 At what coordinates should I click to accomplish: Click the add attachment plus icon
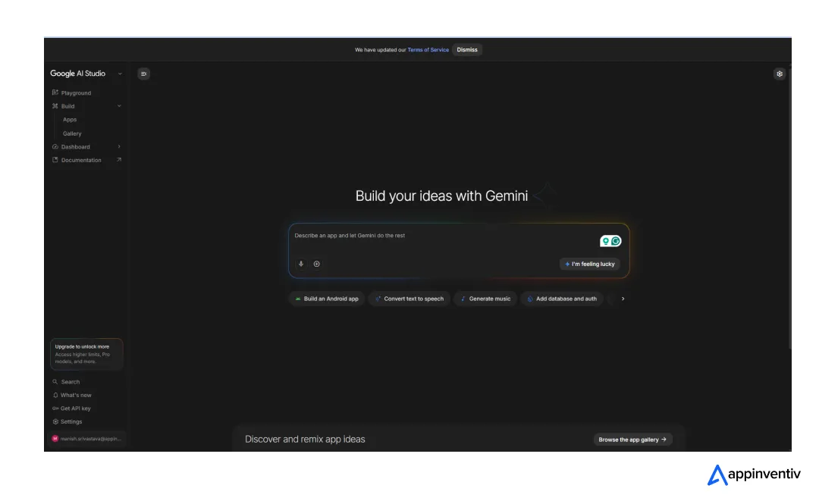click(316, 264)
